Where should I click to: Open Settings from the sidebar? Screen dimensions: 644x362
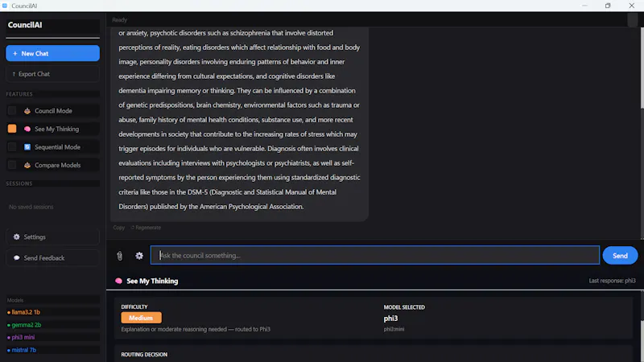52,237
